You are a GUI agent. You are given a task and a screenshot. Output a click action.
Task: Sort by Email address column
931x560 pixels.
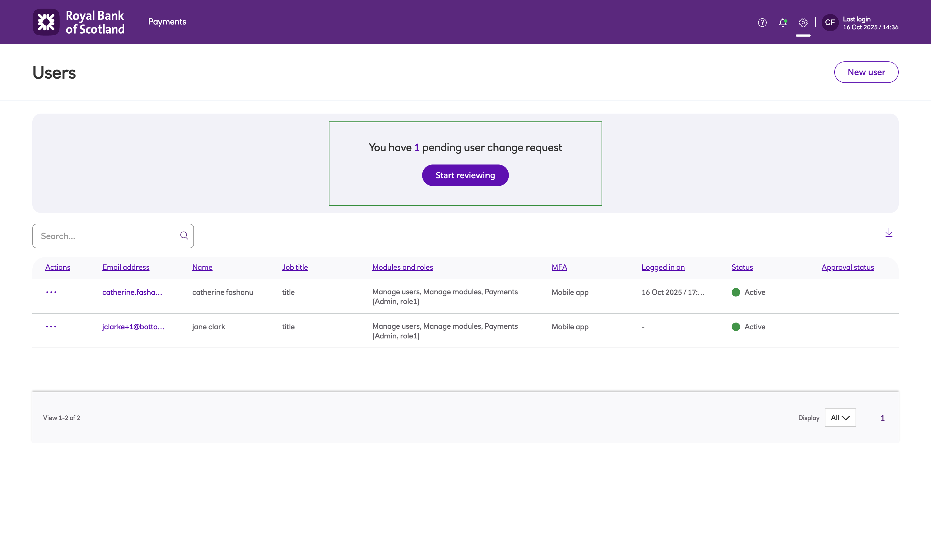pyautogui.click(x=126, y=267)
